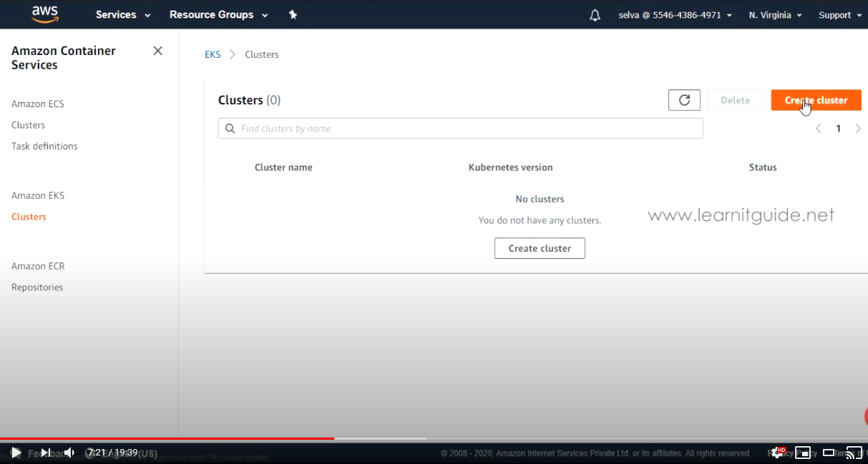Screen dimensions: 868x464
Task: Click the Clusters breadcrumb text
Action: [x=262, y=54]
